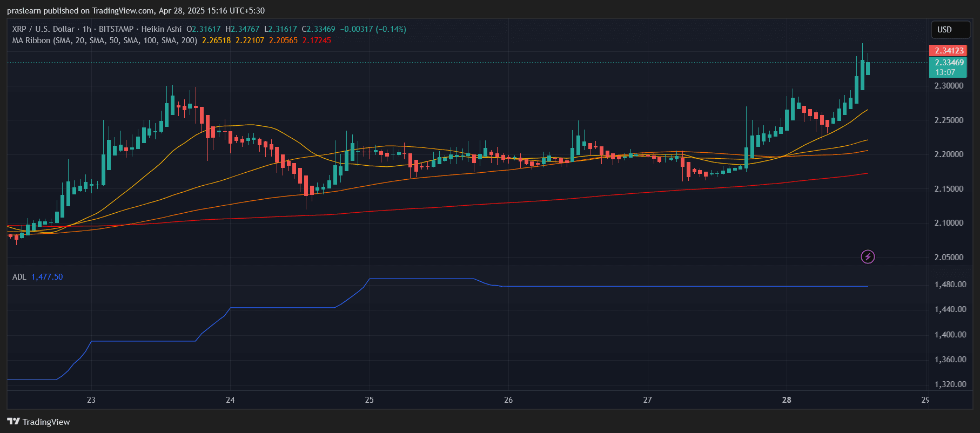Click the 2.10000 price axis label
The image size is (980, 433).
(x=949, y=223)
